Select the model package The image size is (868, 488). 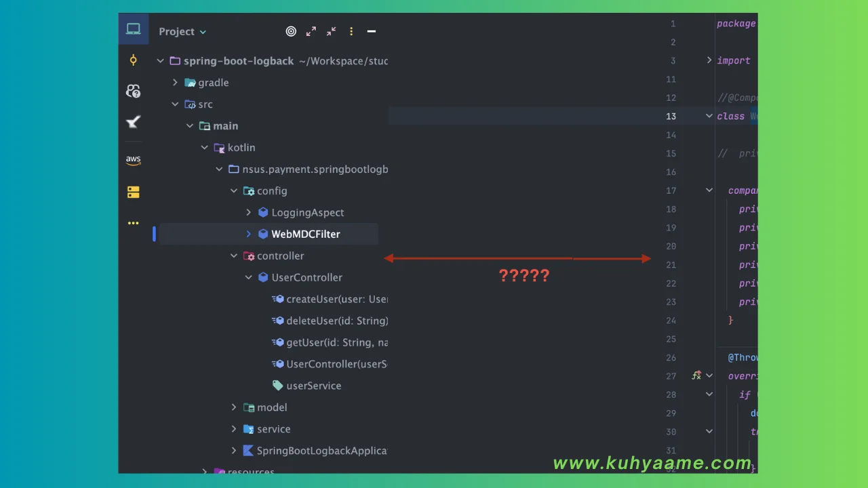pyautogui.click(x=272, y=407)
